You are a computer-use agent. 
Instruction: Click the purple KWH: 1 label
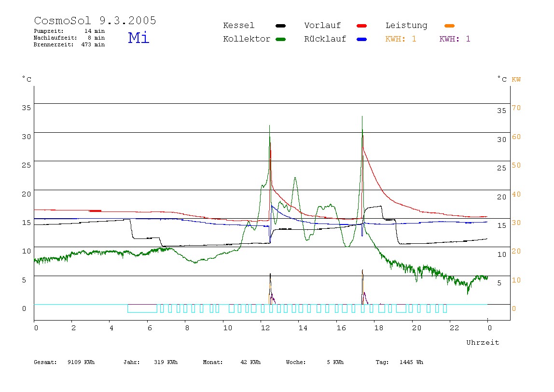pos(455,39)
